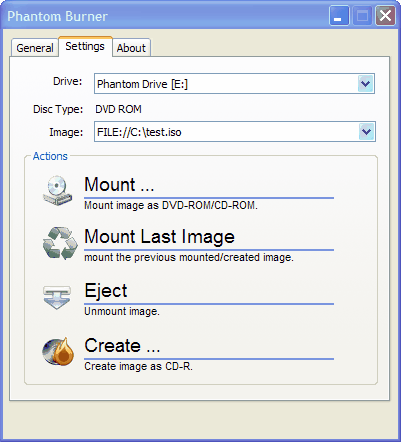Minimize the Phantom Burner window
The height and width of the screenshot is (442, 401).
pos(339,16)
